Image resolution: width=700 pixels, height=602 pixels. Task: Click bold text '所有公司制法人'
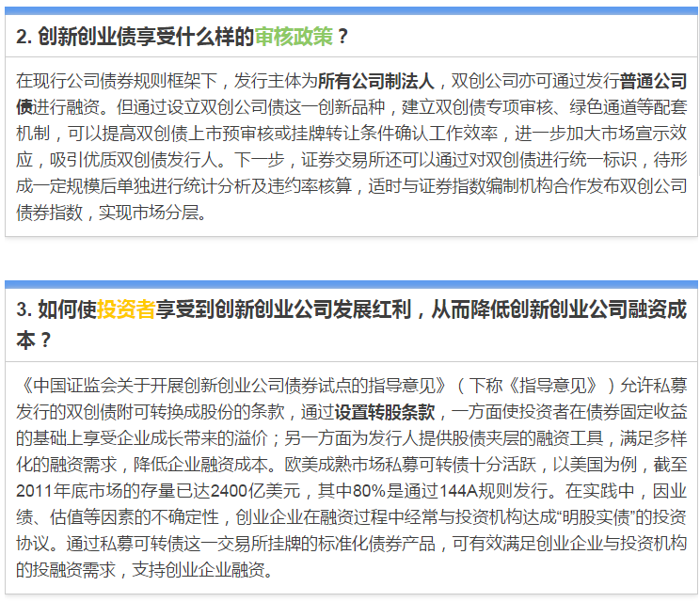[376, 81]
